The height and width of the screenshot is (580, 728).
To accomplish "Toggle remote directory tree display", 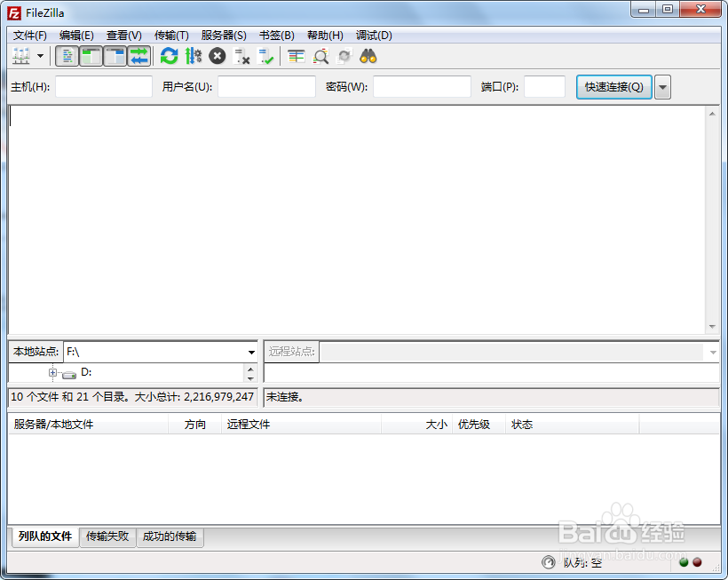I will pyautogui.click(x=115, y=56).
